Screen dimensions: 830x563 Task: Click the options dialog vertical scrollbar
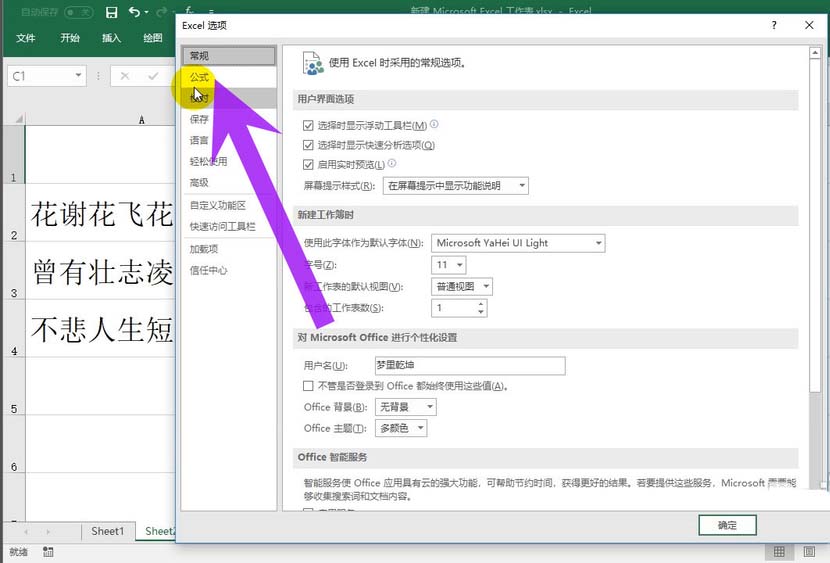click(x=815, y=265)
